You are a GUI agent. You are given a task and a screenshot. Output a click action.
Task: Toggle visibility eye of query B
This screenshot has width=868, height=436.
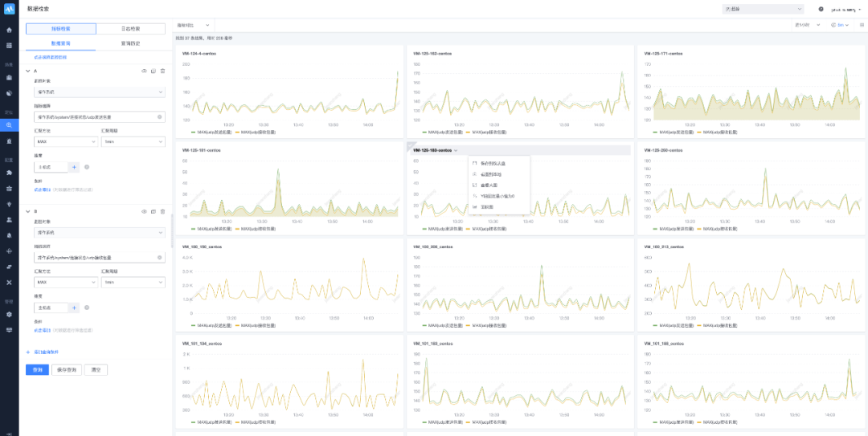pyautogui.click(x=144, y=211)
